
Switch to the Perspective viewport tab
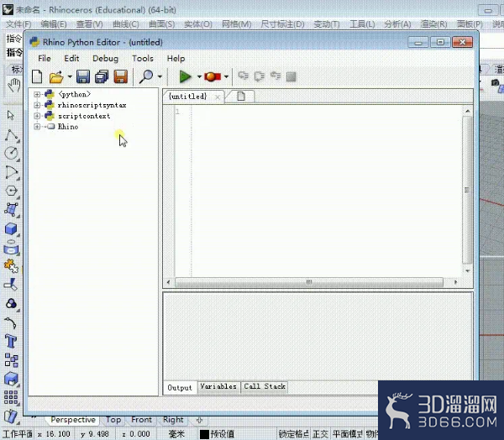click(x=73, y=420)
